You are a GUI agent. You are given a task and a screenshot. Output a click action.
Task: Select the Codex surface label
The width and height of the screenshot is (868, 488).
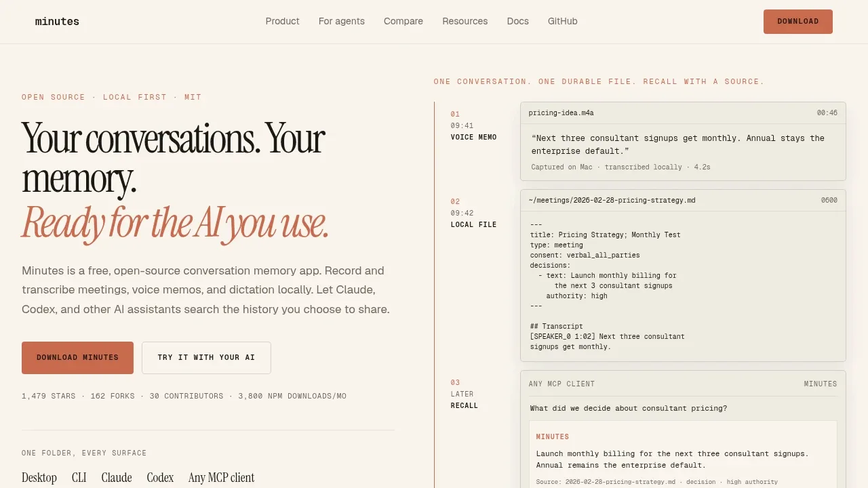[160, 478]
